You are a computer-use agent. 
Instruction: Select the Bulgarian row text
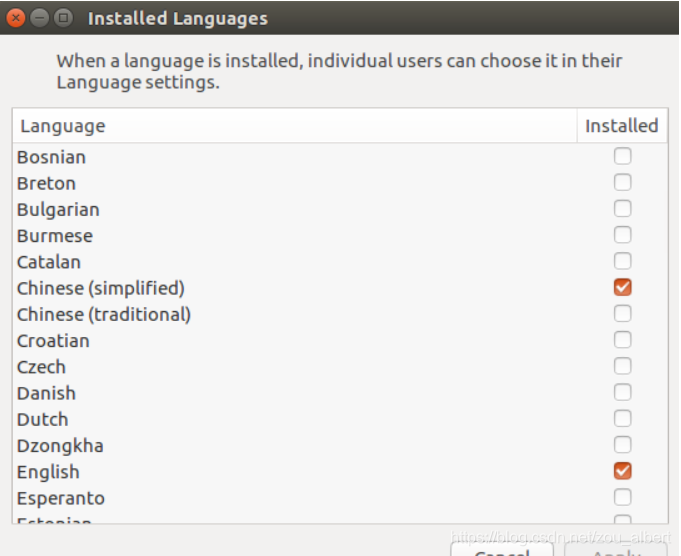click(58, 210)
